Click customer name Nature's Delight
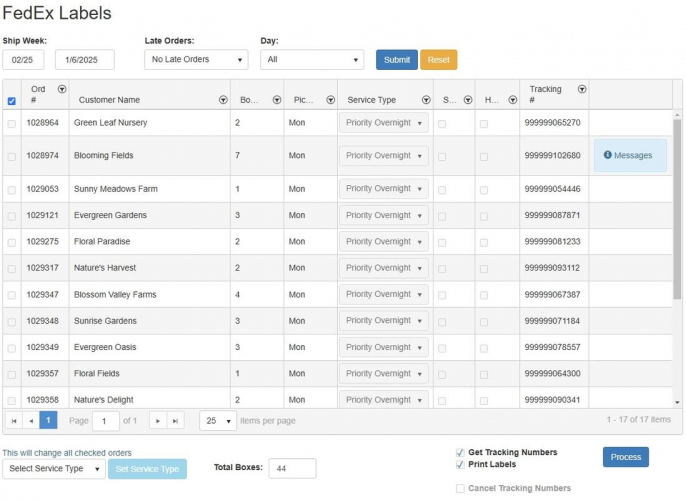This screenshot has height=500, width=686. coord(104,400)
